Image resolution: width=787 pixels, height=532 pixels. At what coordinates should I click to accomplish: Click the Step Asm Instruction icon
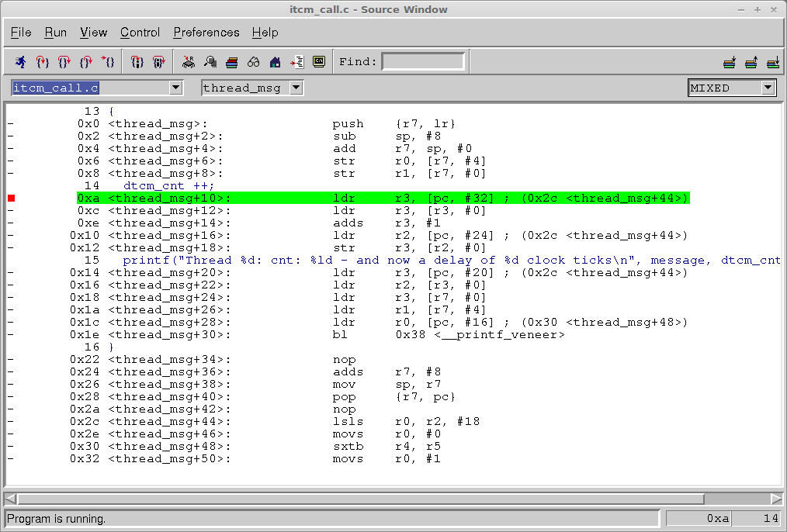point(137,62)
